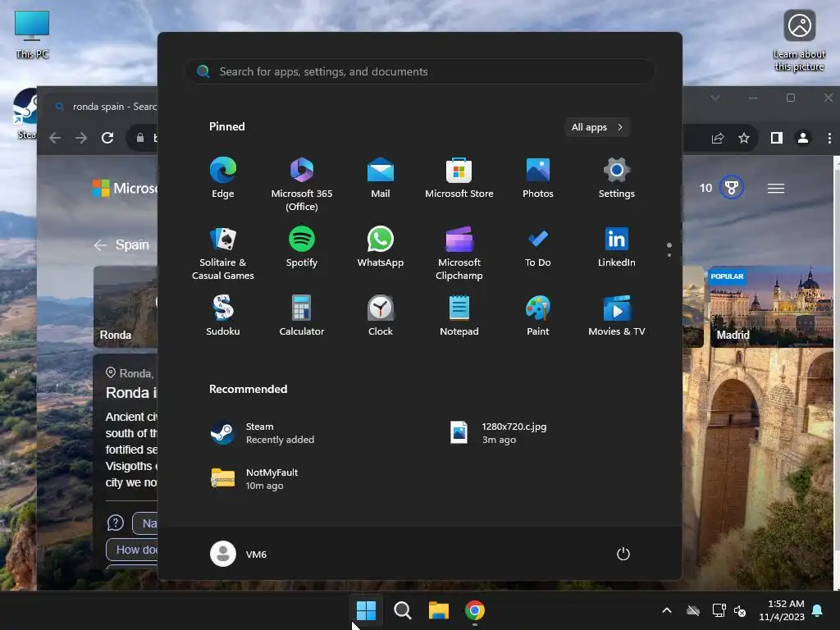The image size is (840, 630).
Task: Open the Paint app
Action: (x=538, y=316)
